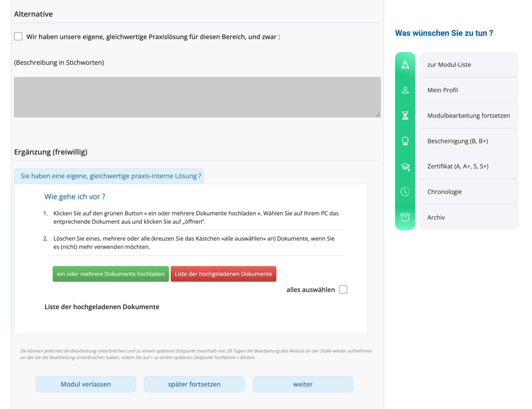Tick the 'alles auswählen' checkbox

pyautogui.click(x=343, y=290)
